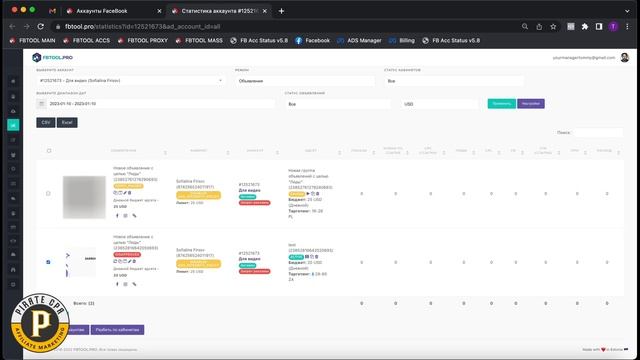Screen dimensions: 640x360
Task: Open the Facebook bookmark
Action: coord(313,40)
